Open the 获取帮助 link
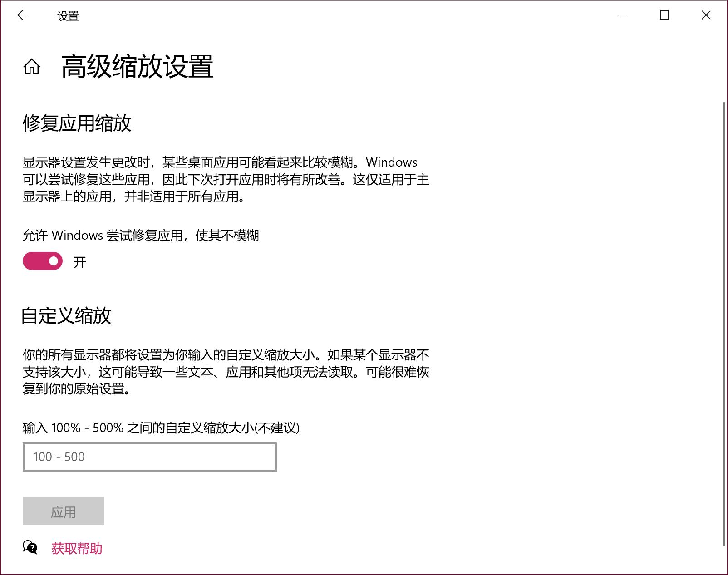The width and height of the screenshot is (728, 575). (77, 549)
